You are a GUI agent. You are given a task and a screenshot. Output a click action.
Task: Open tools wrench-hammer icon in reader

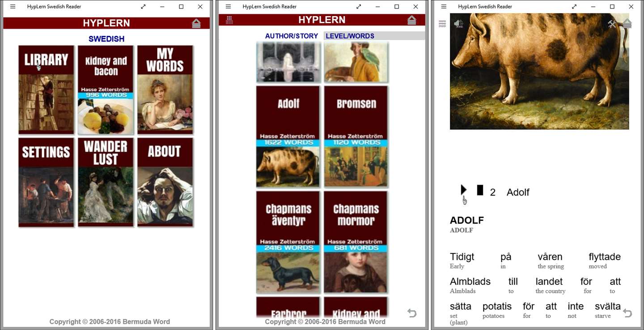(612, 24)
